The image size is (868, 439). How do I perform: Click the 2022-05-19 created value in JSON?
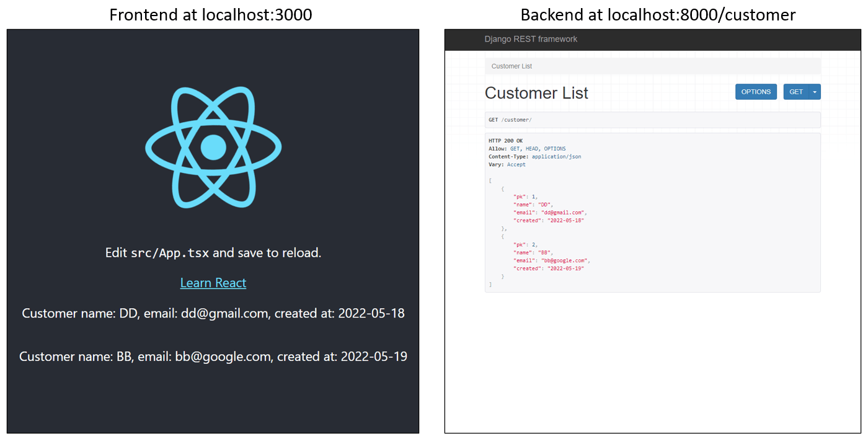[x=565, y=268]
